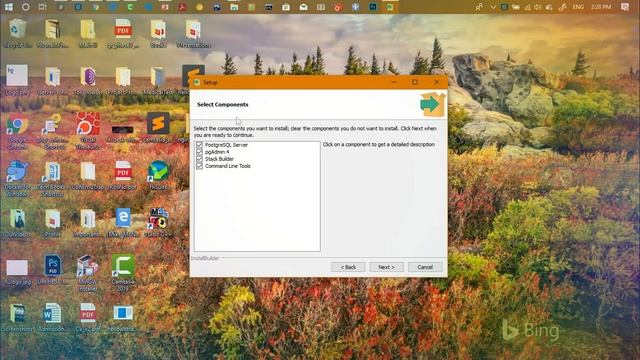Viewport: 640px width, 360px height.
Task: Open the green globe shortcut on desktop
Action: [x=158, y=175]
